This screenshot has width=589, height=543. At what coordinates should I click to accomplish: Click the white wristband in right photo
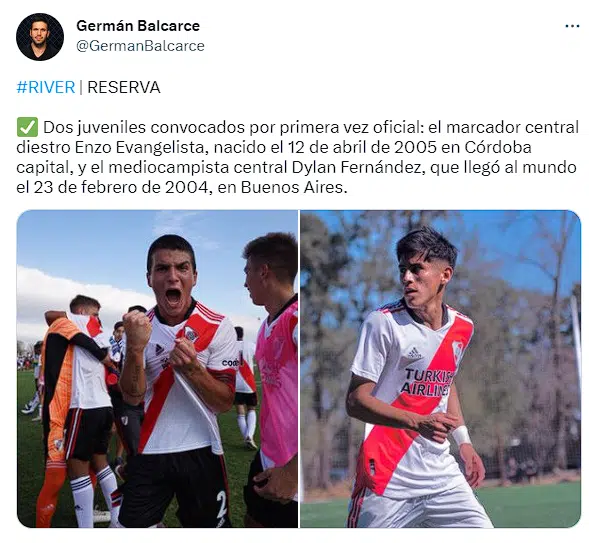pos(461,436)
